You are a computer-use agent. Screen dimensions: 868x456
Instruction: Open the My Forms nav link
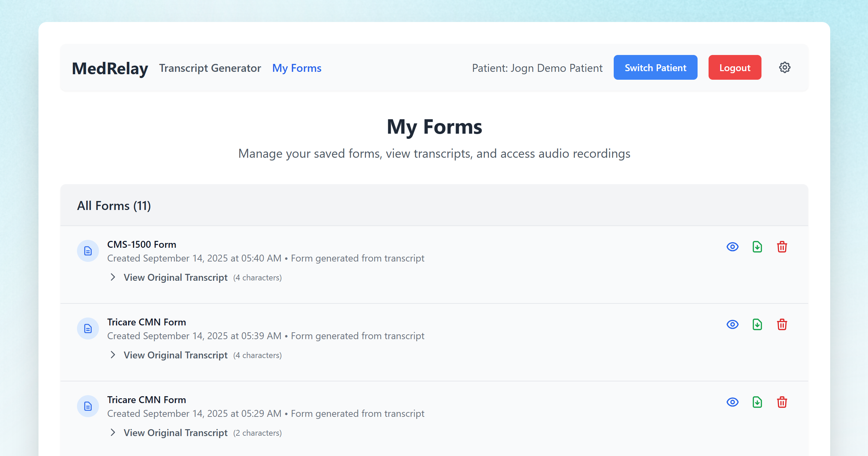coord(297,68)
